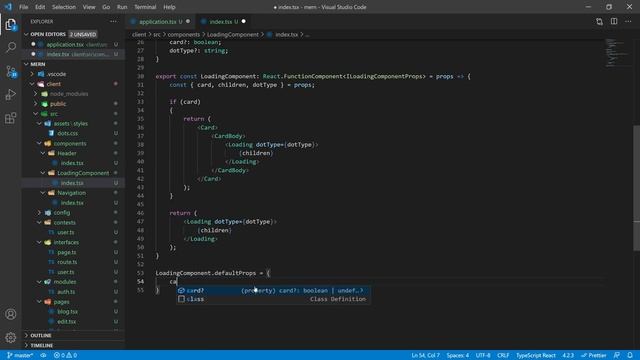The width and height of the screenshot is (640, 360).
Task: Open the Selection menu
Action: 64,7
